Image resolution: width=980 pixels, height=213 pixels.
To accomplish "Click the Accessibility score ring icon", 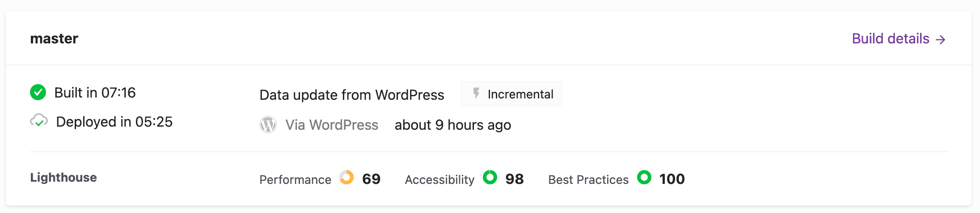I will tap(490, 178).
